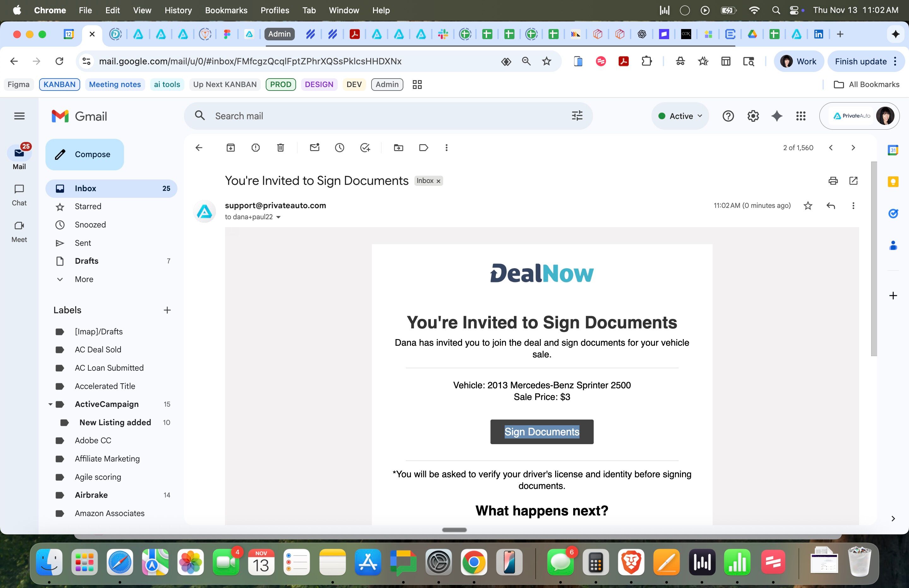Click the Sign Documents button
Image resolution: width=909 pixels, height=588 pixels.
point(542,432)
